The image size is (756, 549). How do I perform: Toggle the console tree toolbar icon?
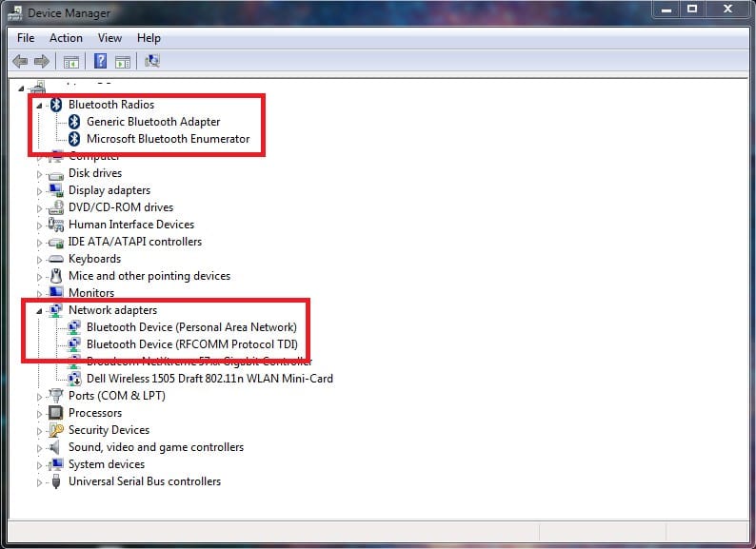[x=70, y=62]
